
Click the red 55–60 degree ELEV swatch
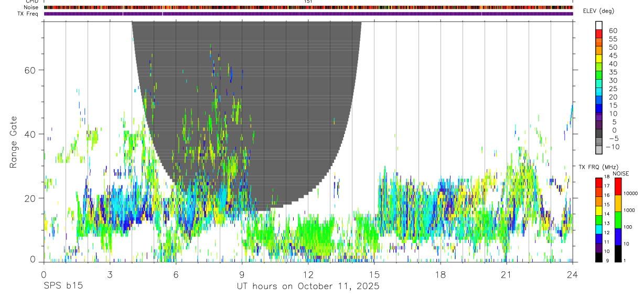coord(599,34)
